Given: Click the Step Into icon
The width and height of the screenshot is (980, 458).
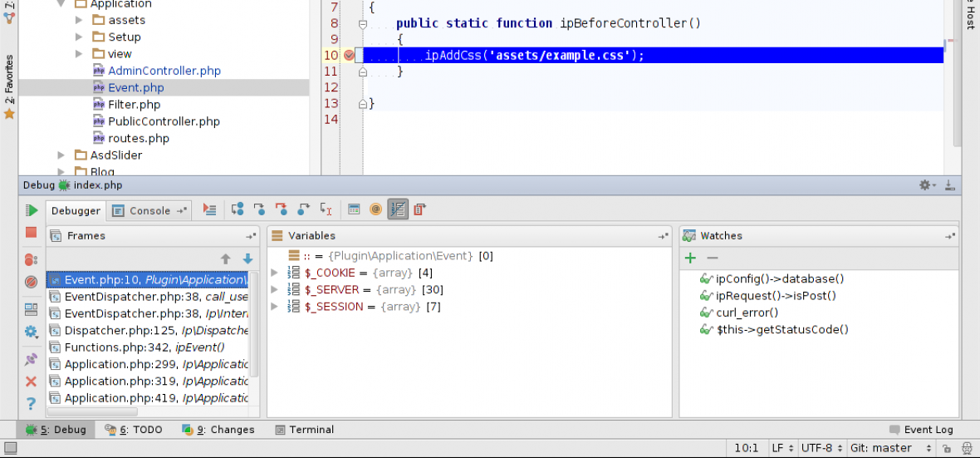Looking at the screenshot, I should 259,209.
